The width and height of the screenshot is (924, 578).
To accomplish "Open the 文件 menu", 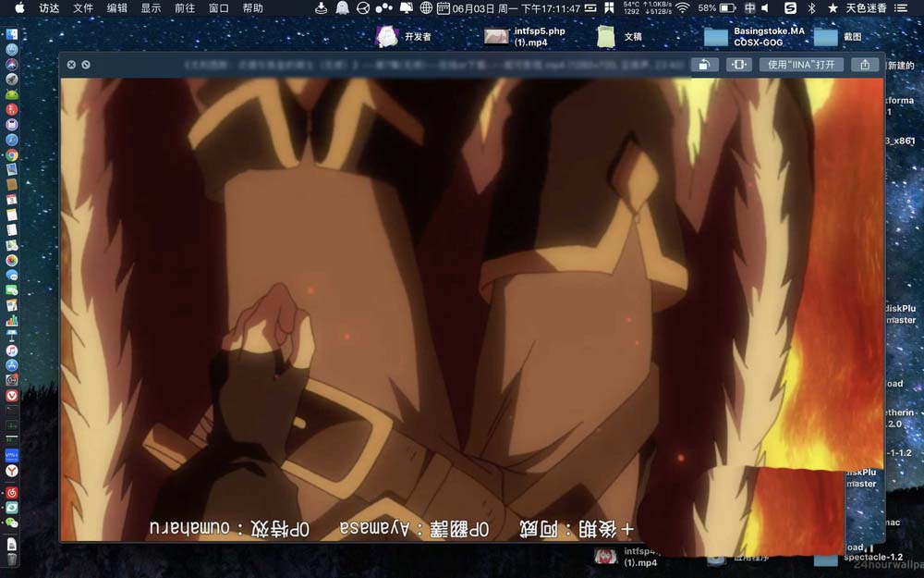I will 83,7.
